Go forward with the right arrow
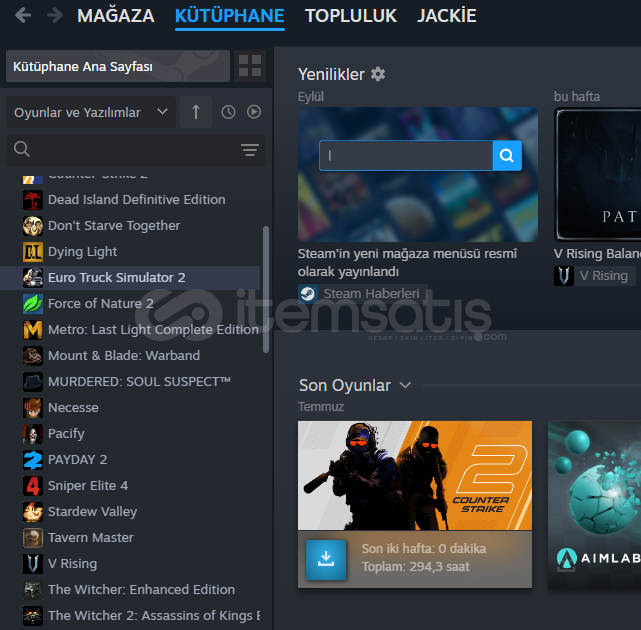641x630 pixels. pyautogui.click(x=54, y=16)
